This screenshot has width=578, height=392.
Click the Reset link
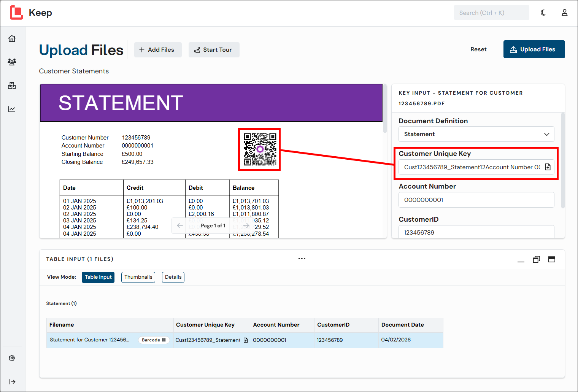coord(478,49)
